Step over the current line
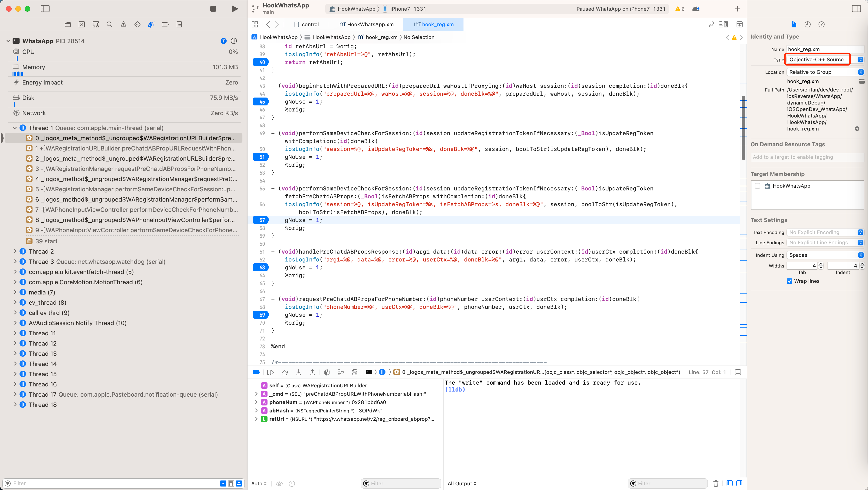Viewport: 868px width, 490px height. [x=285, y=372]
